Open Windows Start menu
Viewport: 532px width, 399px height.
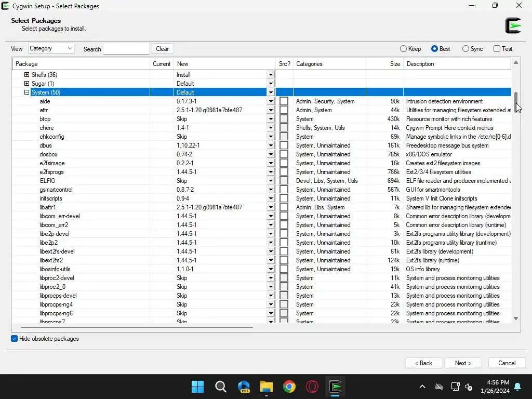click(197, 387)
